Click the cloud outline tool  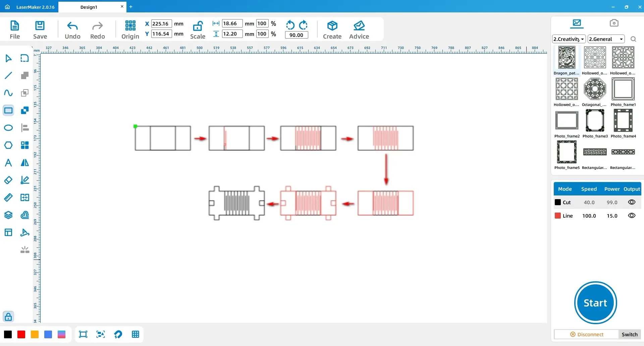click(25, 215)
